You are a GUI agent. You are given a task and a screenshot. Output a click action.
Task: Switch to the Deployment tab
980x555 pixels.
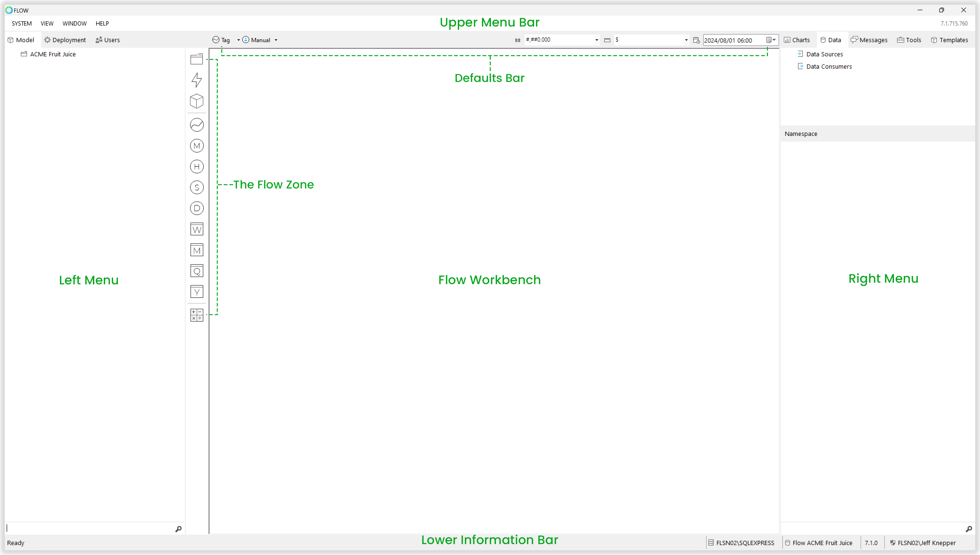point(65,40)
